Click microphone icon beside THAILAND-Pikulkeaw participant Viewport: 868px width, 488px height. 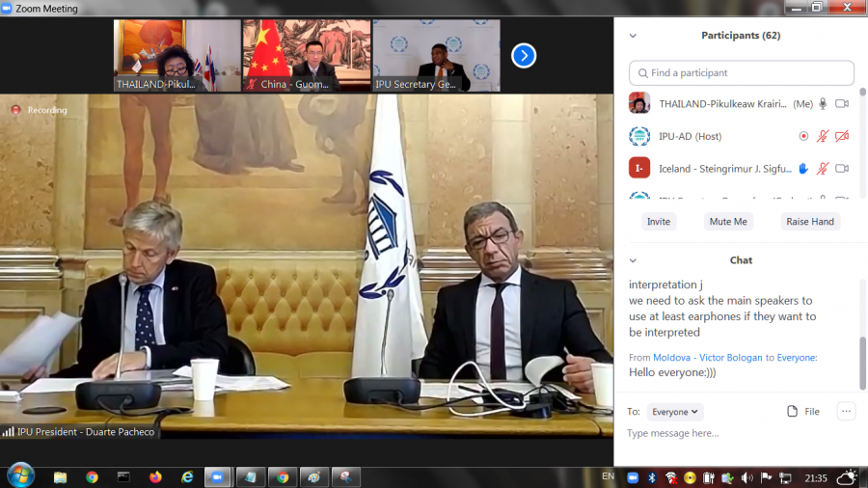pyautogui.click(x=823, y=104)
